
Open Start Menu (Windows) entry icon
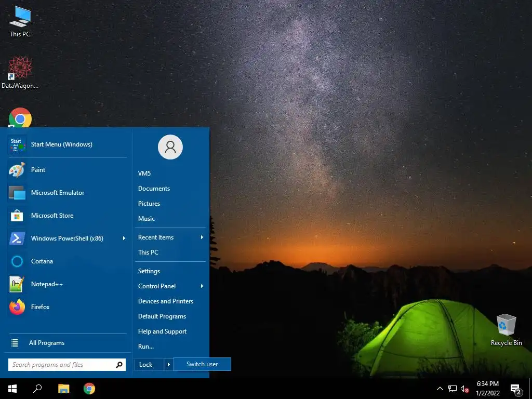click(x=17, y=144)
